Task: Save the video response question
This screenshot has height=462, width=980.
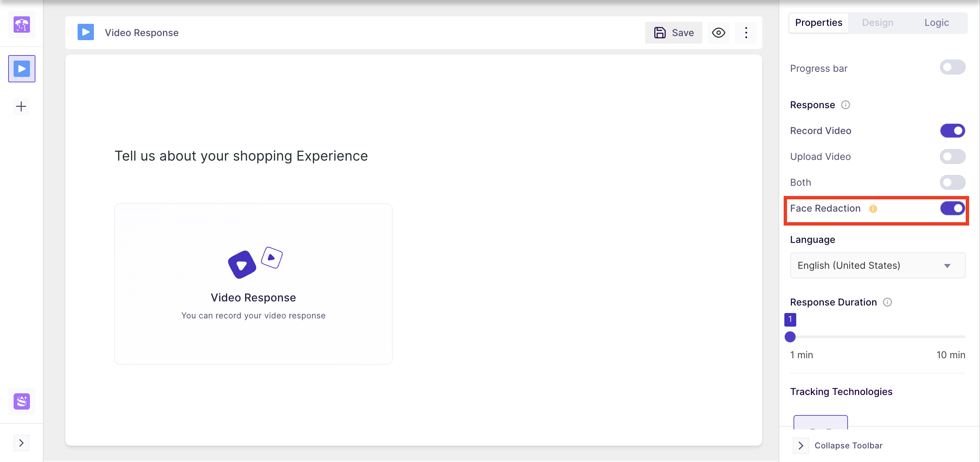Action: point(673,33)
